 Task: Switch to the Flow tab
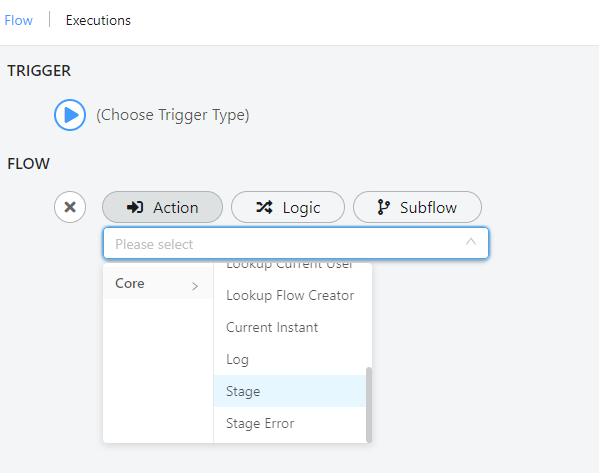[x=19, y=20]
